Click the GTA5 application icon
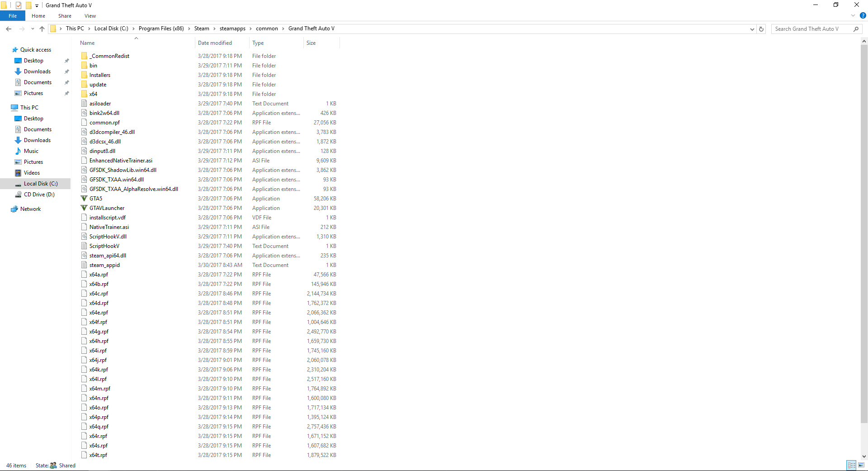The height and width of the screenshot is (471, 868). coord(84,199)
